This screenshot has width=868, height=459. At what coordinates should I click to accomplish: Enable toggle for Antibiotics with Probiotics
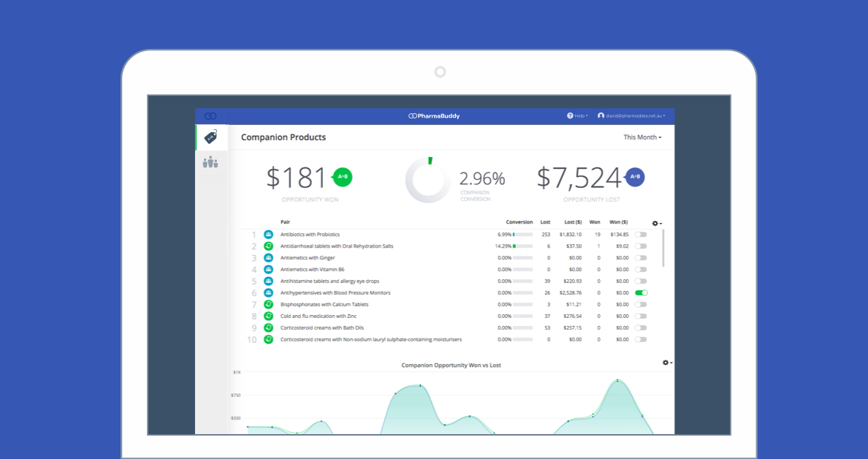tap(641, 235)
